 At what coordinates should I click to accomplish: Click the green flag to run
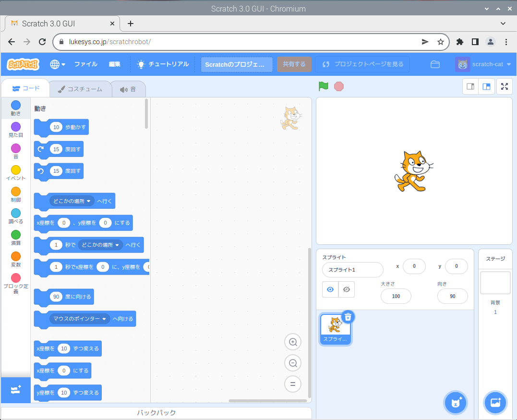[324, 86]
